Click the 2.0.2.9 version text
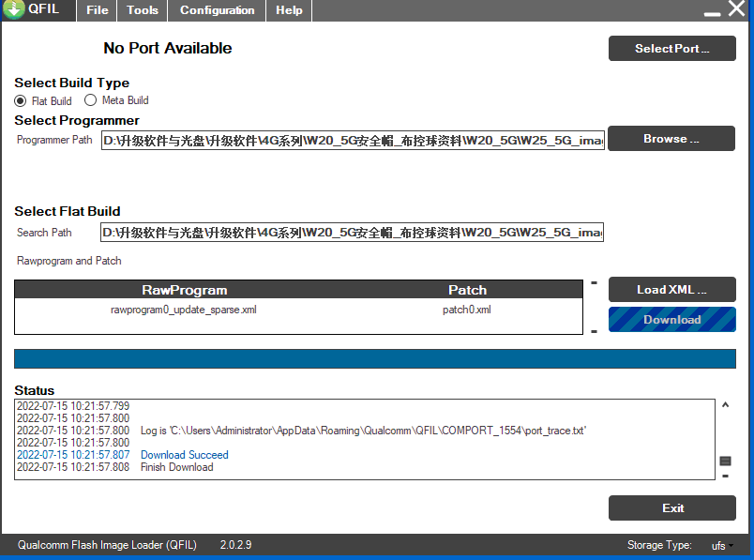Viewport: 754px width, 560px height. coord(235,545)
